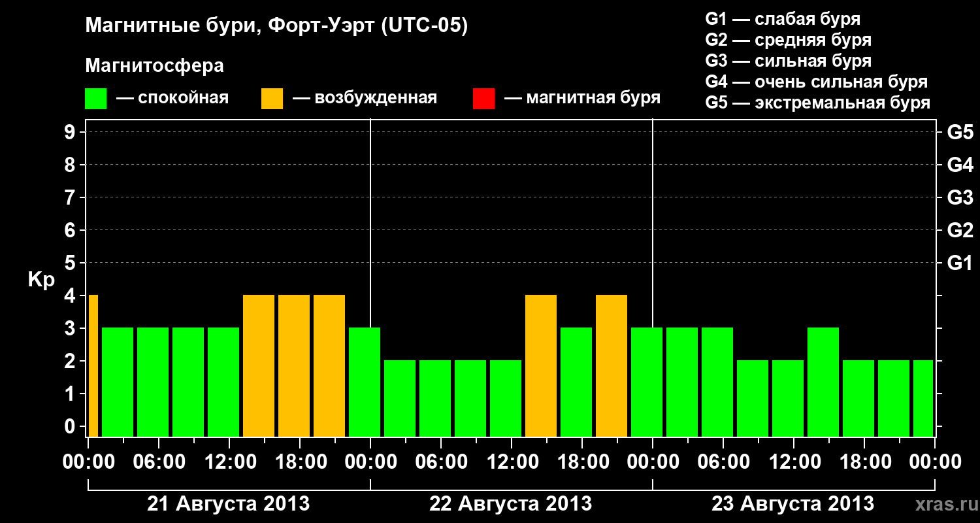
Task: Select the green Kp 3 bar crossing midnight into 22 Августа
Action: pos(365,382)
